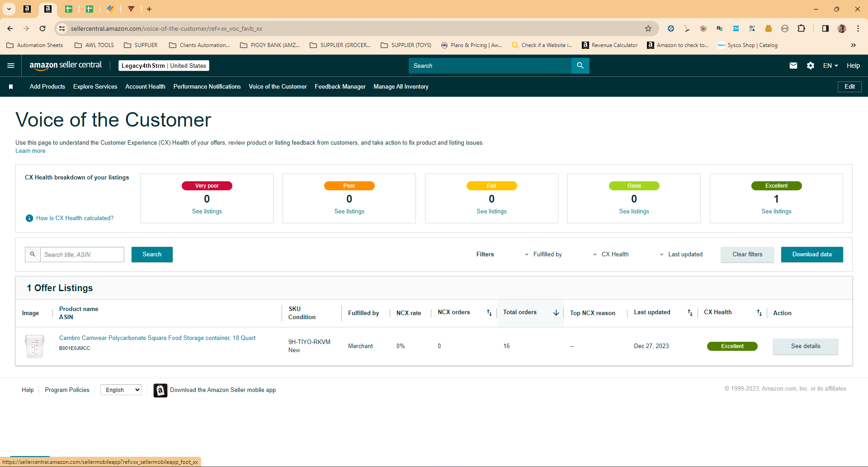
Task: Open the Chrome three-dot menu
Action: point(858,28)
